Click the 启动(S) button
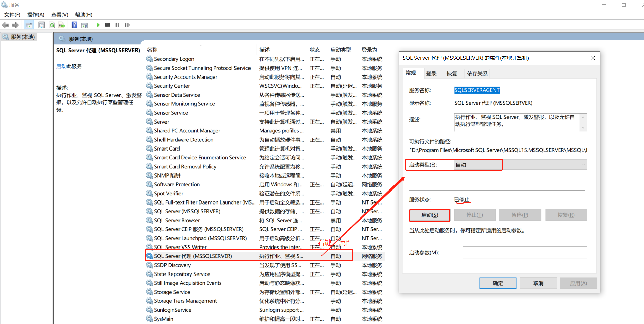 [x=430, y=215]
